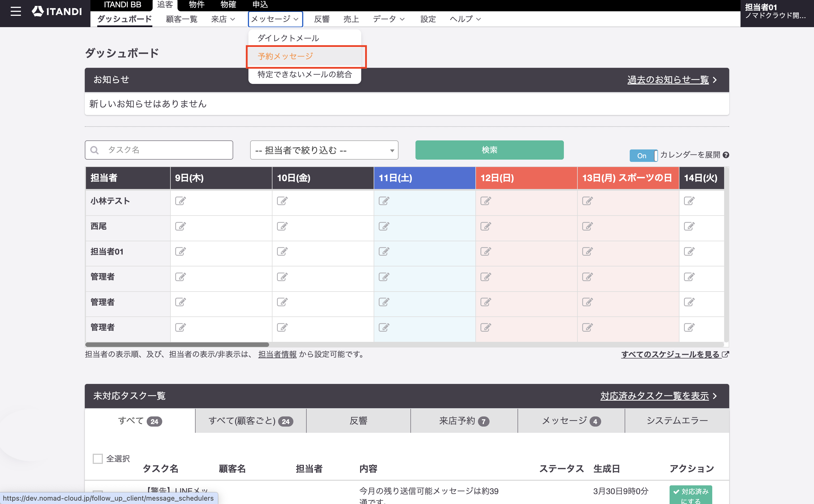Go to 顧客一覧 navigation item
This screenshot has height=504, width=814.
tap(182, 19)
